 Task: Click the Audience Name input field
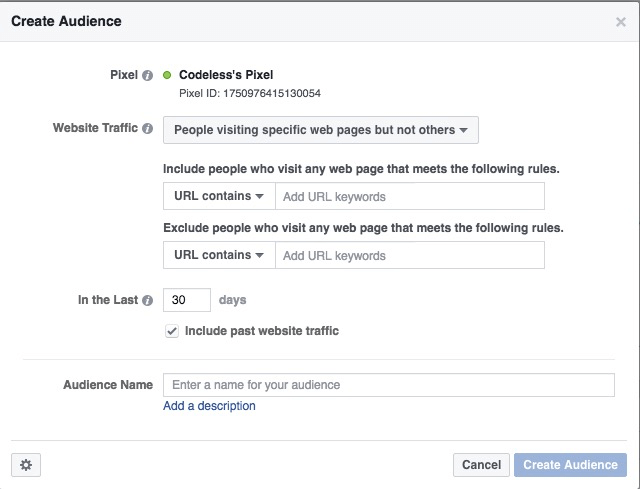pos(389,385)
